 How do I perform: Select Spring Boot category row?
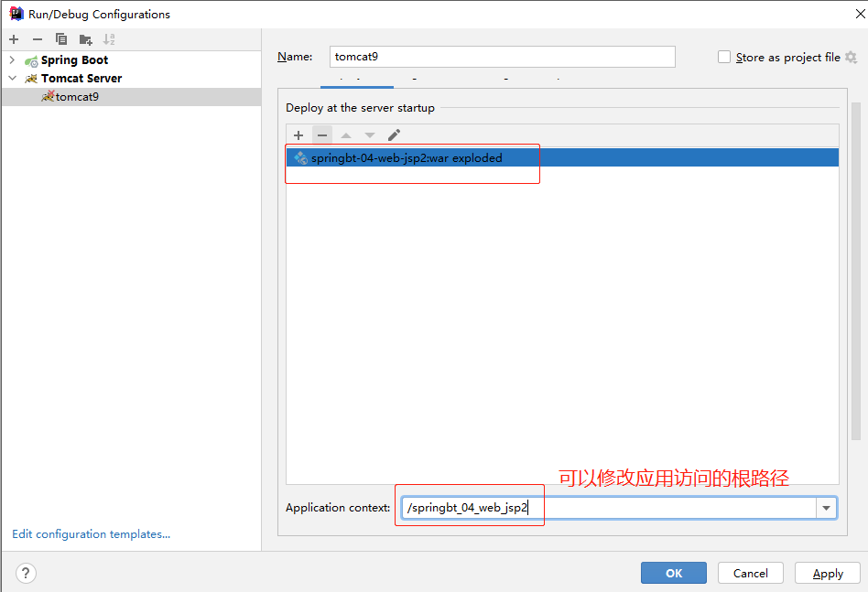coord(131,59)
